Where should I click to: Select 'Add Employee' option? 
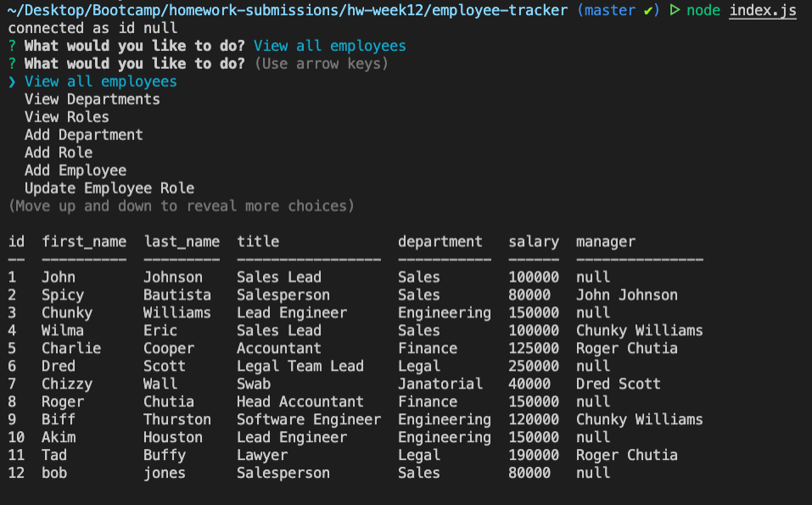[75, 171]
